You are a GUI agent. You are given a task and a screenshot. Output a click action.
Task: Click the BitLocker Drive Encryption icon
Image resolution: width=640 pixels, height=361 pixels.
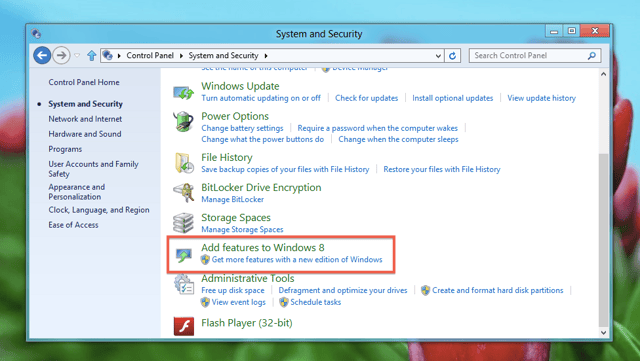183,193
